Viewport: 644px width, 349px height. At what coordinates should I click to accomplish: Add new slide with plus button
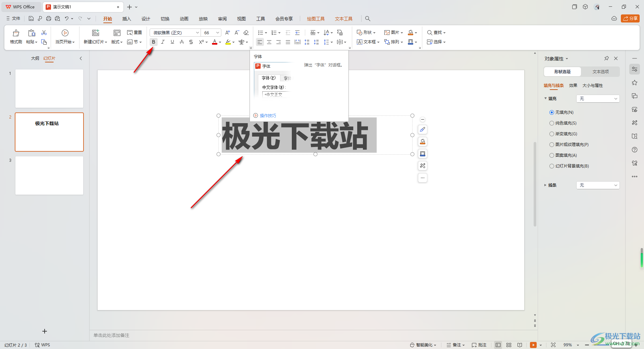pyautogui.click(x=45, y=331)
